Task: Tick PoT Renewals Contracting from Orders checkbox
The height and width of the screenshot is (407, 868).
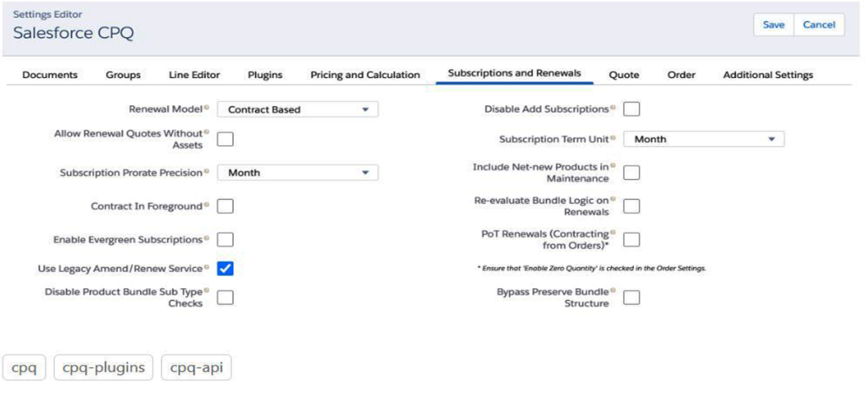Action: [x=631, y=240]
